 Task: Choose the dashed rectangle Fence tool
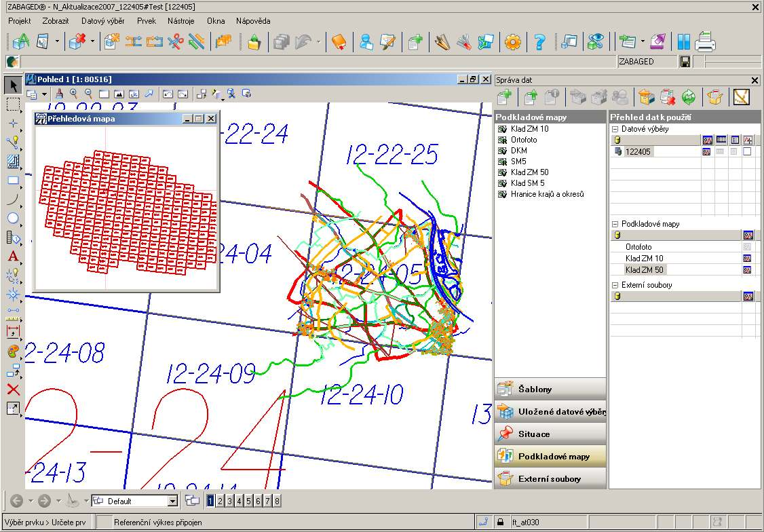(x=13, y=104)
